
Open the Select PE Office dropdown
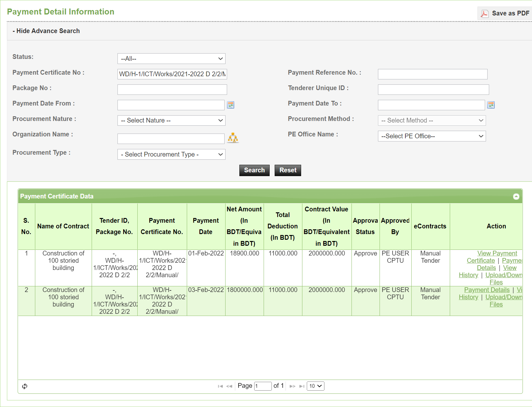[432, 136]
